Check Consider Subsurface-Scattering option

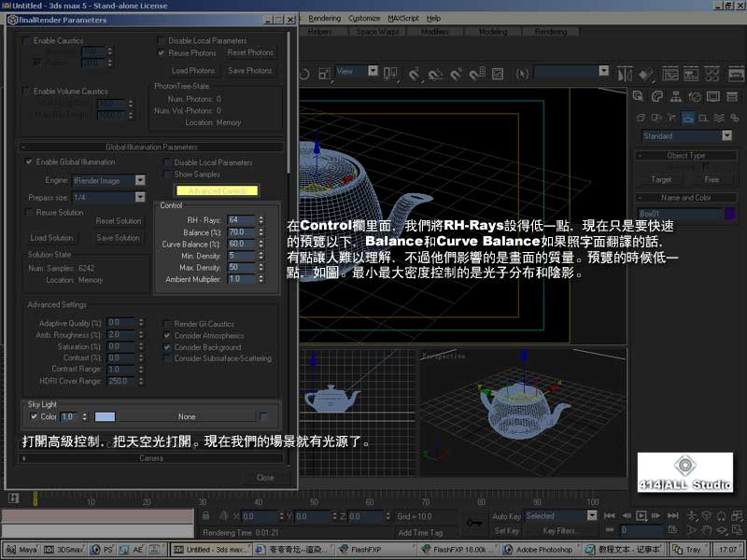(167, 358)
